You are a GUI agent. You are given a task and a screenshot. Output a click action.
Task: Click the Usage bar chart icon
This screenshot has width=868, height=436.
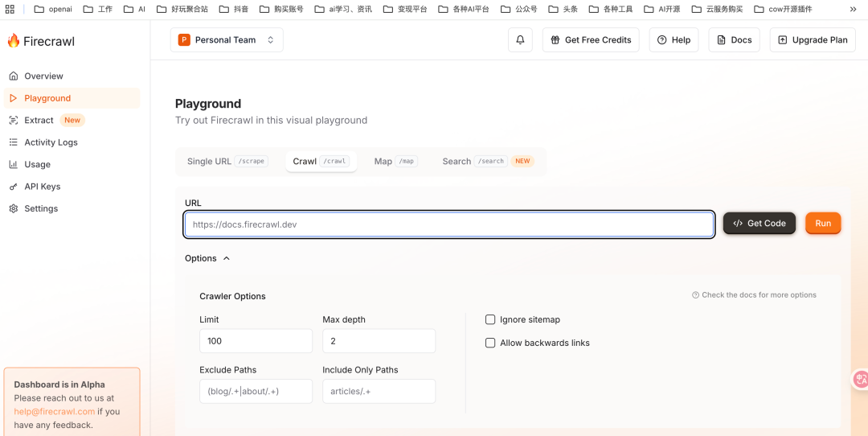coord(14,165)
